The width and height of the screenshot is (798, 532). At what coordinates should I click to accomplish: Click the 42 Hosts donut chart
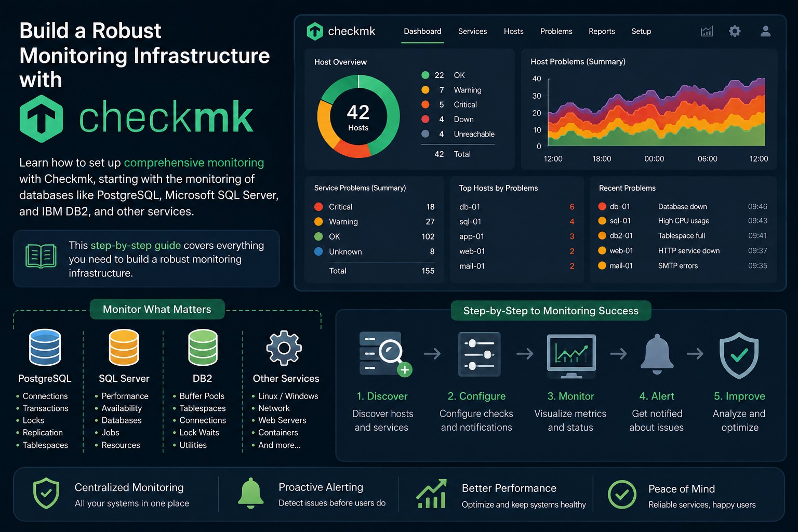(358, 116)
